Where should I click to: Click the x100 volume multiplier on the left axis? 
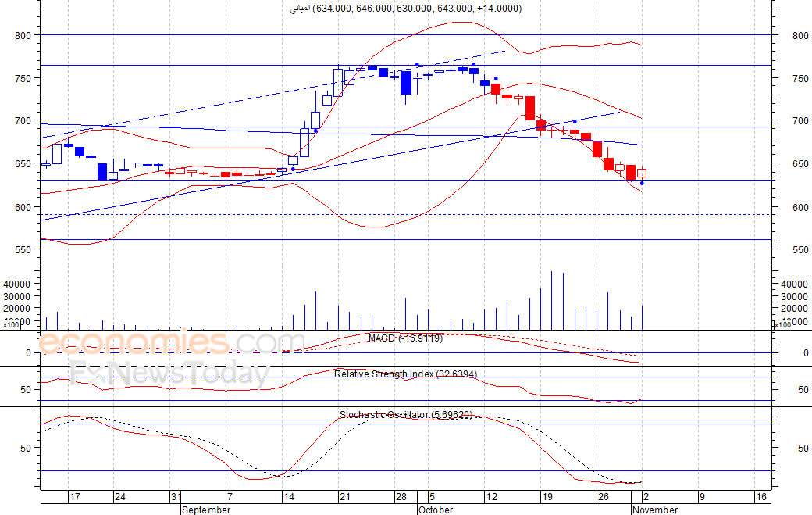(10, 325)
